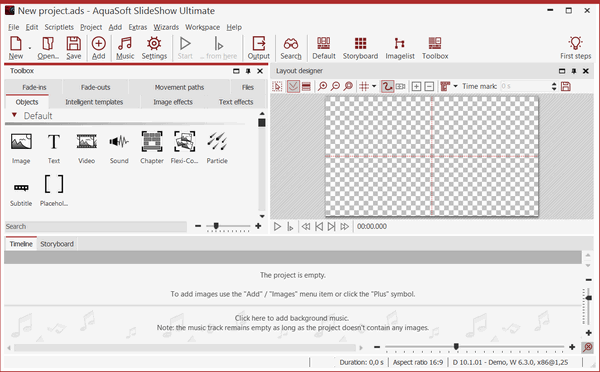This screenshot has width=600, height=372.
Task: Switch to Default workspace layout
Action: pyautogui.click(x=324, y=48)
